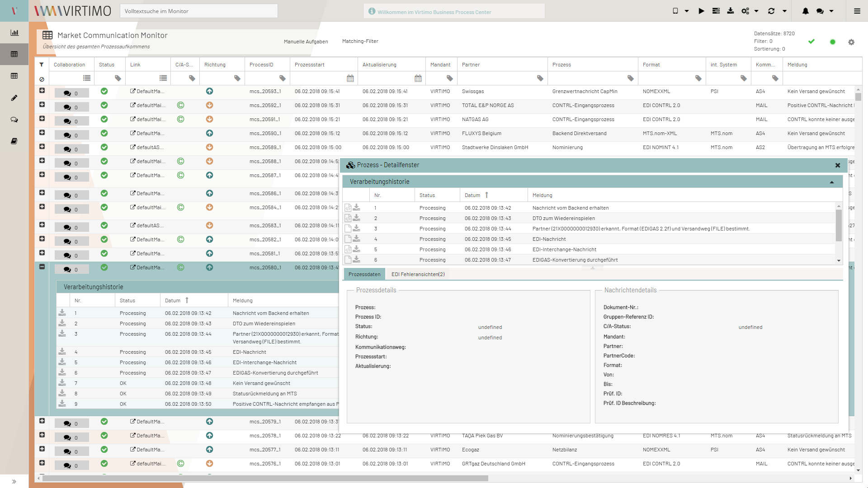Screen dimensions: 868x488
Task: Open the comments icon in top toolbar
Action: point(820,11)
